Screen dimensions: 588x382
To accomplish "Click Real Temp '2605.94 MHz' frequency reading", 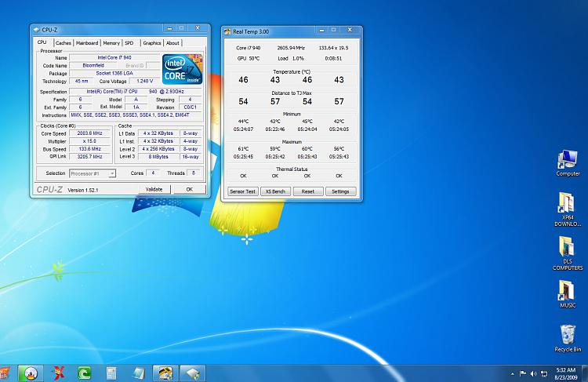I will point(291,48).
